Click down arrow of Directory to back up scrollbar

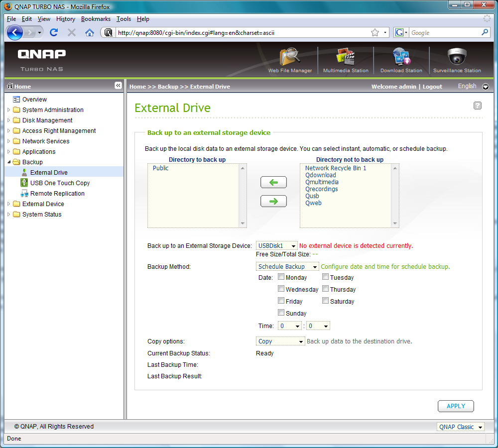pos(243,224)
